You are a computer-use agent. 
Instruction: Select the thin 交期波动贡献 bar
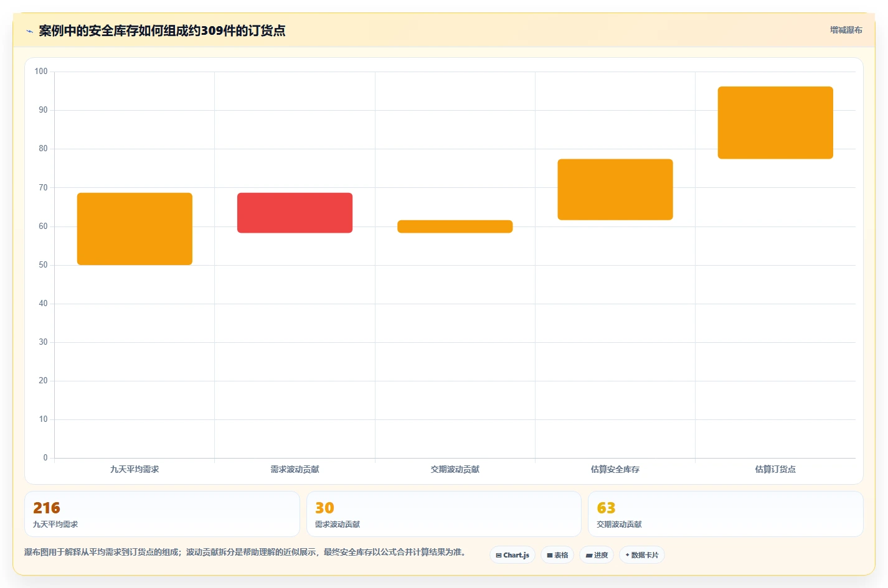(x=455, y=226)
